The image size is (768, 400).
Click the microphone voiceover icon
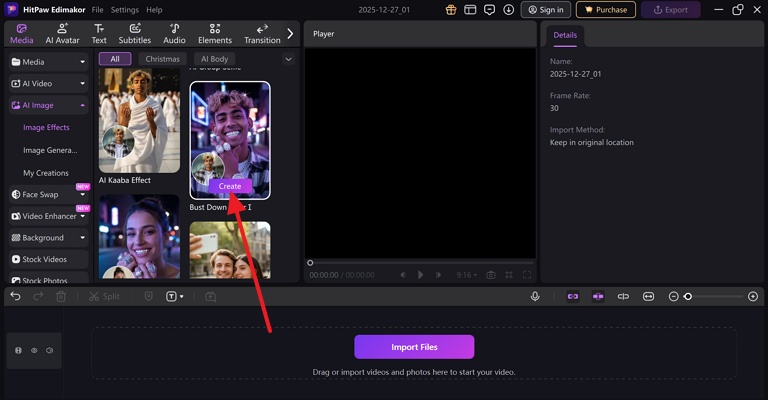pyautogui.click(x=535, y=296)
